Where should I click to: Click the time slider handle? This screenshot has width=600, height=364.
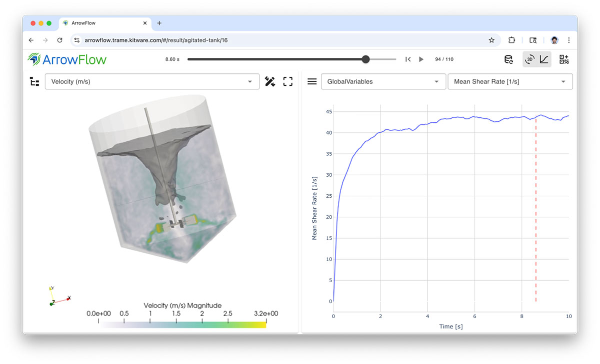click(x=365, y=59)
